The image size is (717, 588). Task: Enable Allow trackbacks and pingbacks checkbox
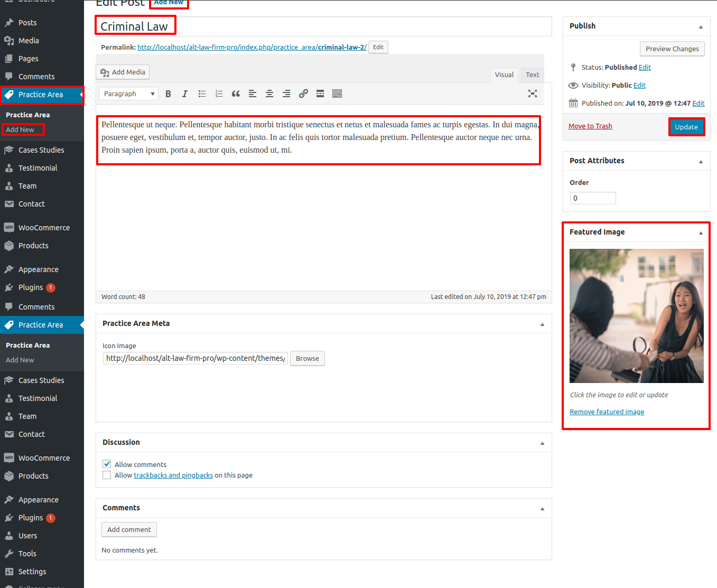point(107,475)
